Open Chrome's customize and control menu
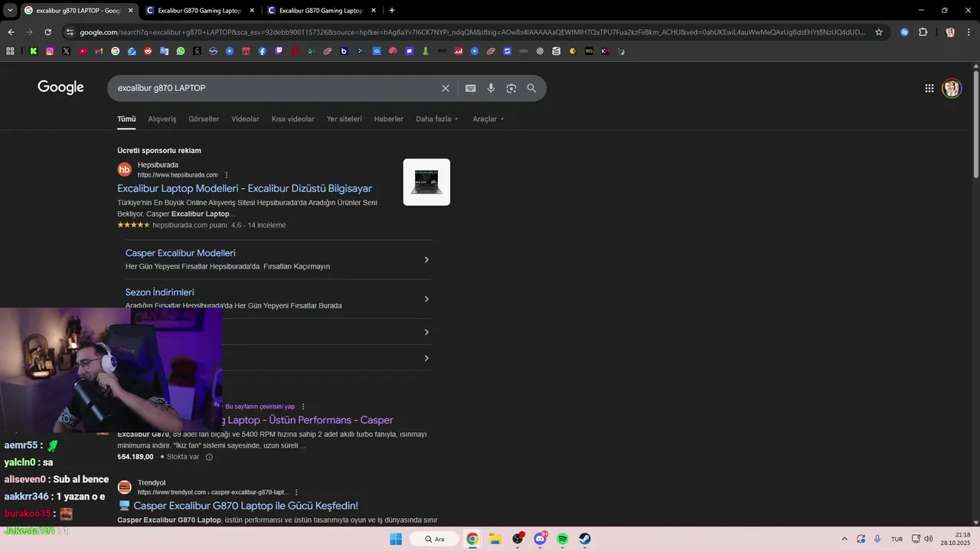The image size is (980, 551). [969, 32]
